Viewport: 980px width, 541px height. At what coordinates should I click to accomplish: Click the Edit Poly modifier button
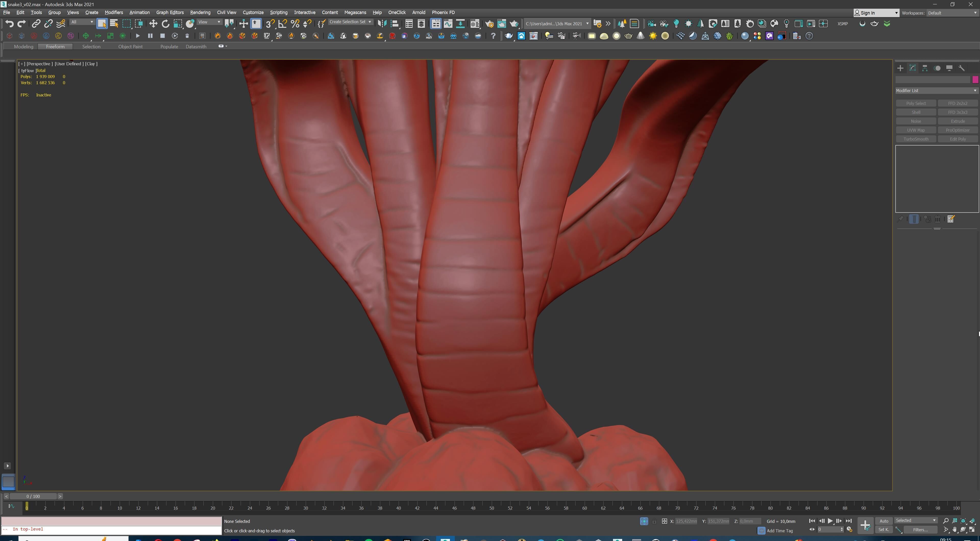(958, 139)
